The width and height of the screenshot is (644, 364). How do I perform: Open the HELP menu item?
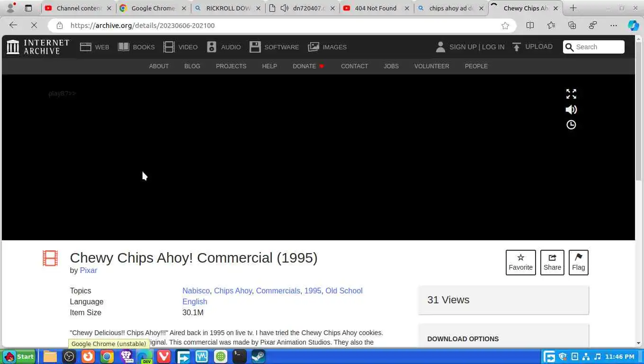point(269,66)
